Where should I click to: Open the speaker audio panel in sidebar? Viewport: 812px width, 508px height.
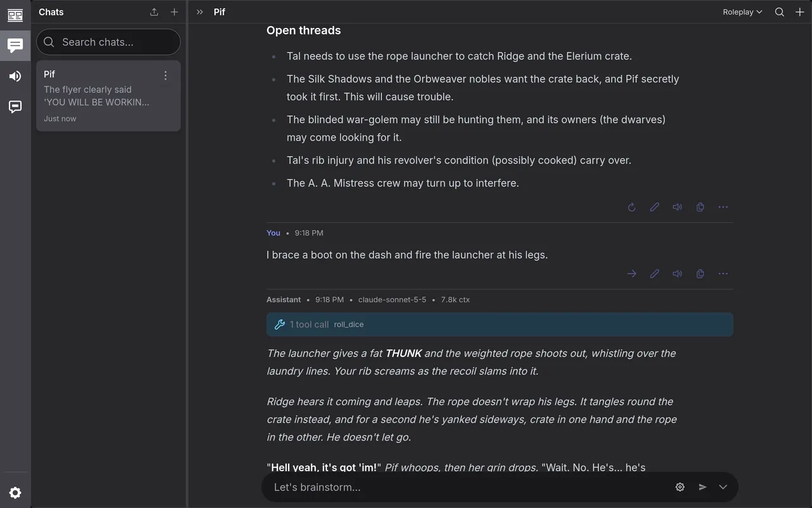tap(15, 76)
